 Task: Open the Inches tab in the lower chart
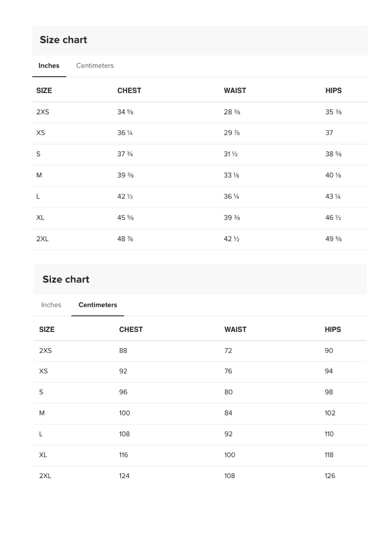click(51, 305)
